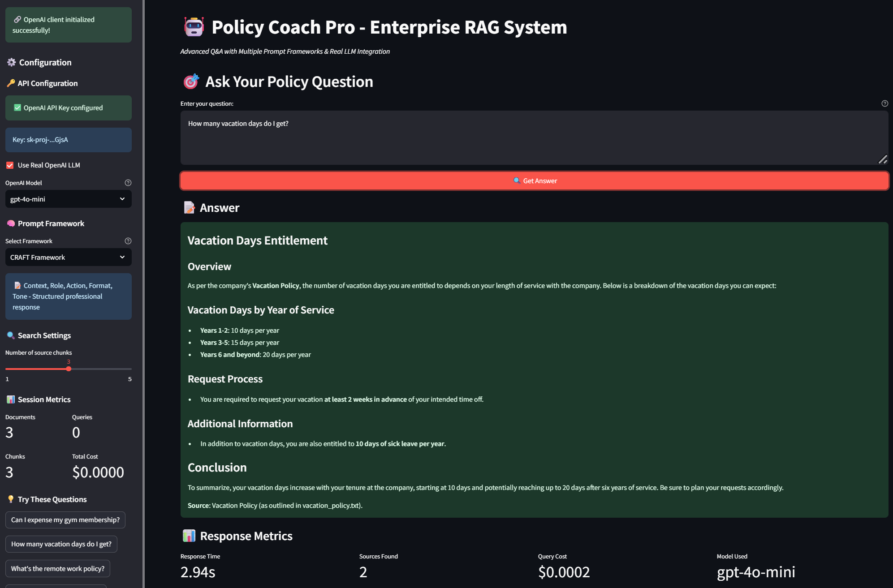The image size is (893, 588).
Task: Choose the gym membership sample question
Action: pyautogui.click(x=65, y=520)
